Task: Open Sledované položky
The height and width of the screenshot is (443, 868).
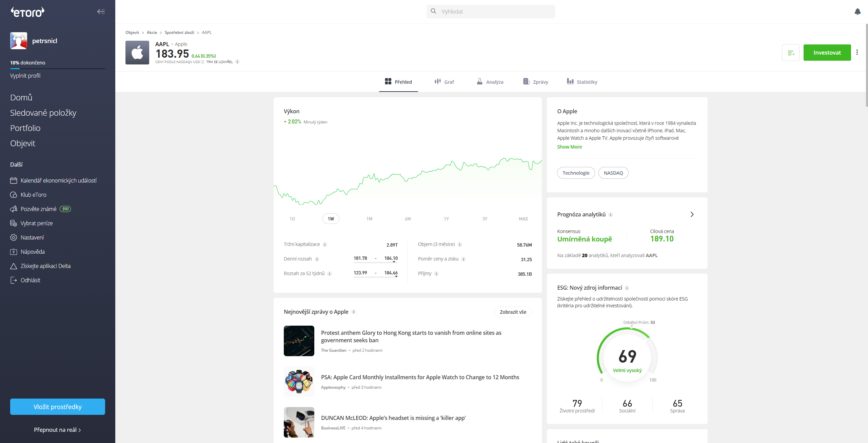Action: click(x=43, y=113)
